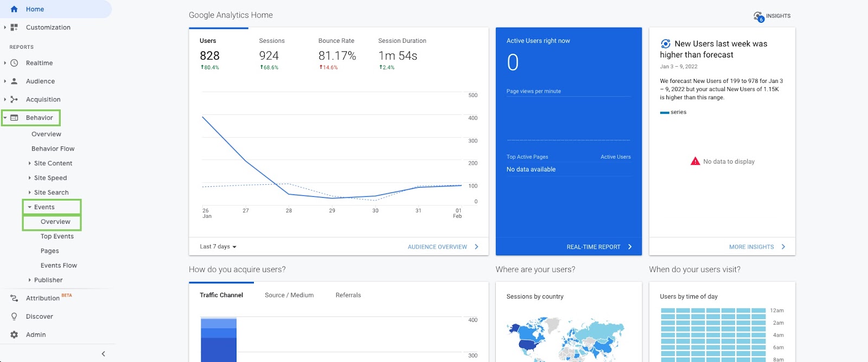Expand Site Content submenu
Viewport: 868px width, 362px height.
[x=29, y=163]
